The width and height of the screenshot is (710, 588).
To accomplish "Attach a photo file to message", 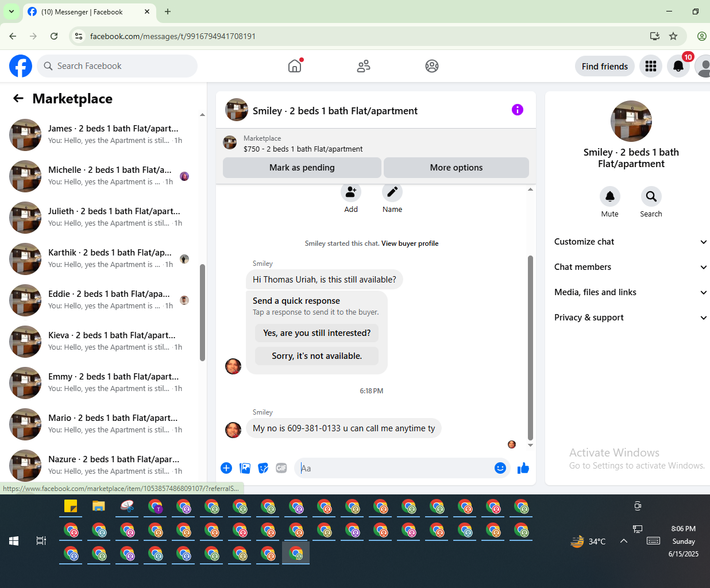I will coord(245,468).
